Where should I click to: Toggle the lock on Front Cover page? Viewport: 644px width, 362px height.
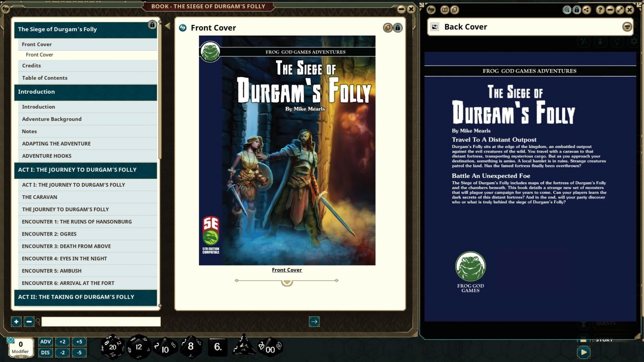pyautogui.click(x=397, y=28)
